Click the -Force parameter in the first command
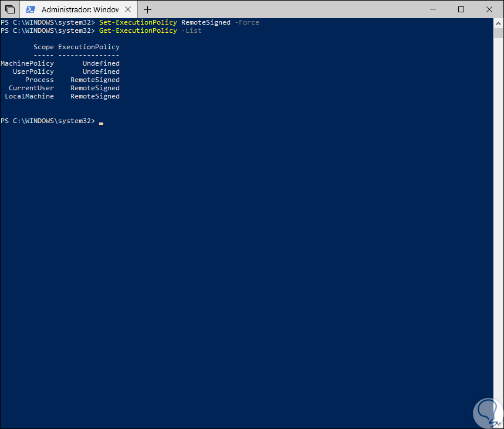This screenshot has height=429, width=504. tap(247, 22)
